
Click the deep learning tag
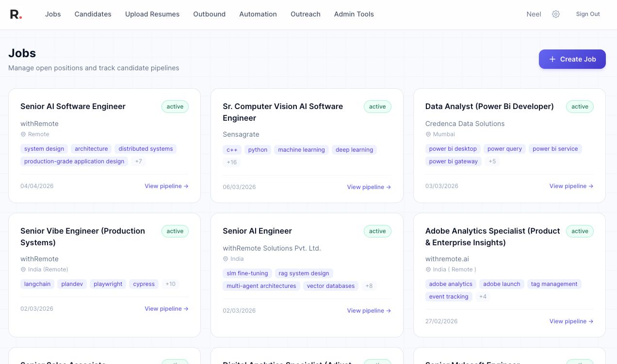click(x=354, y=150)
